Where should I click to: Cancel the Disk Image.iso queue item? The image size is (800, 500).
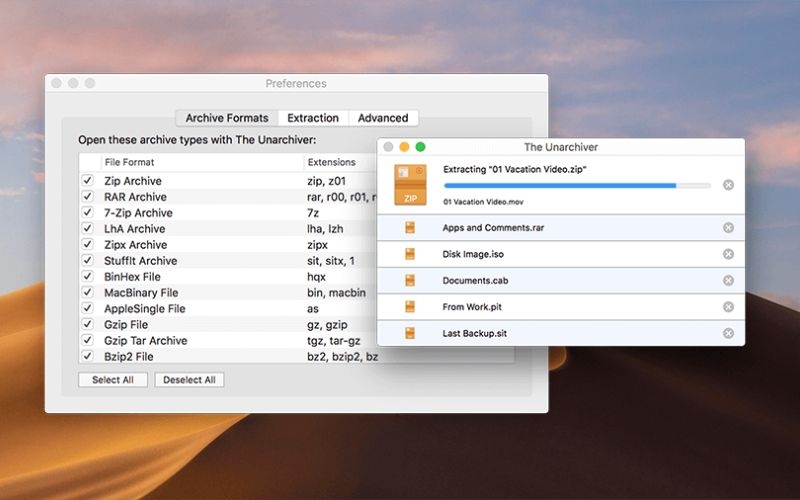coord(729,254)
